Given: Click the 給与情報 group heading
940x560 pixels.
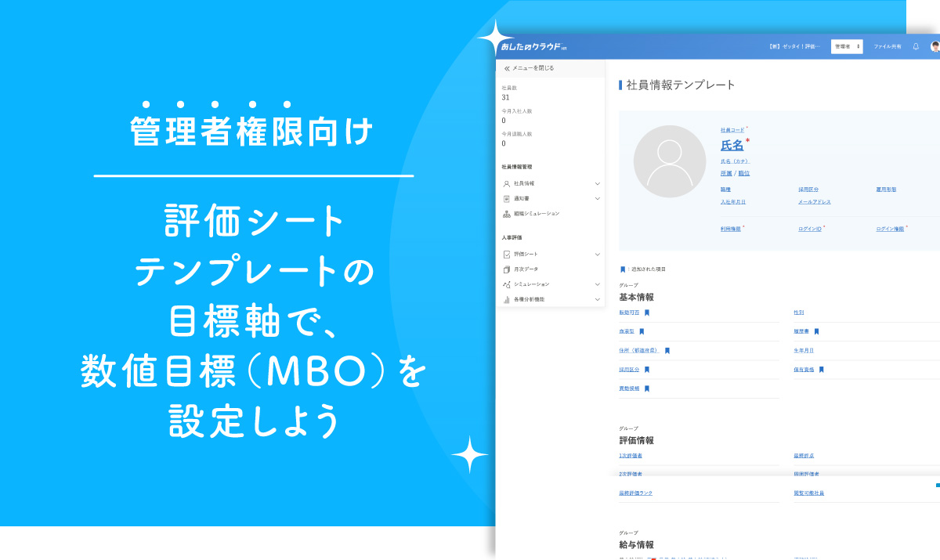Looking at the screenshot, I should click(636, 544).
